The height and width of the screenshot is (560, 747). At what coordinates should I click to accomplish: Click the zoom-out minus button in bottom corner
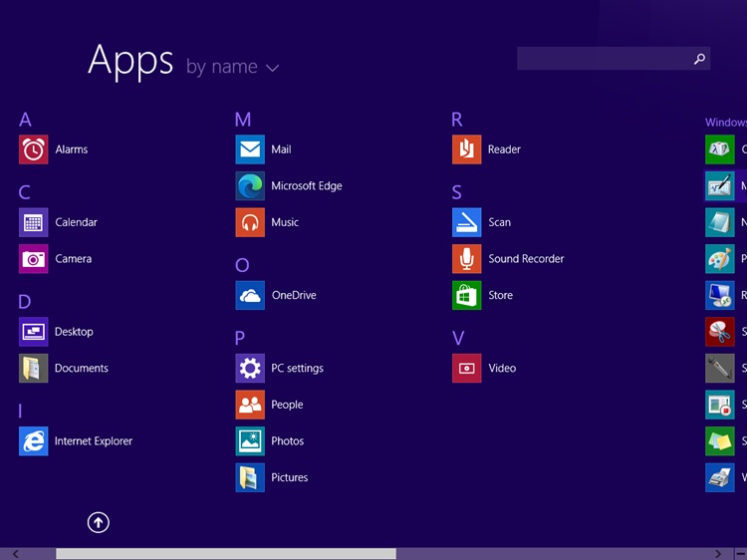pyautogui.click(x=741, y=554)
